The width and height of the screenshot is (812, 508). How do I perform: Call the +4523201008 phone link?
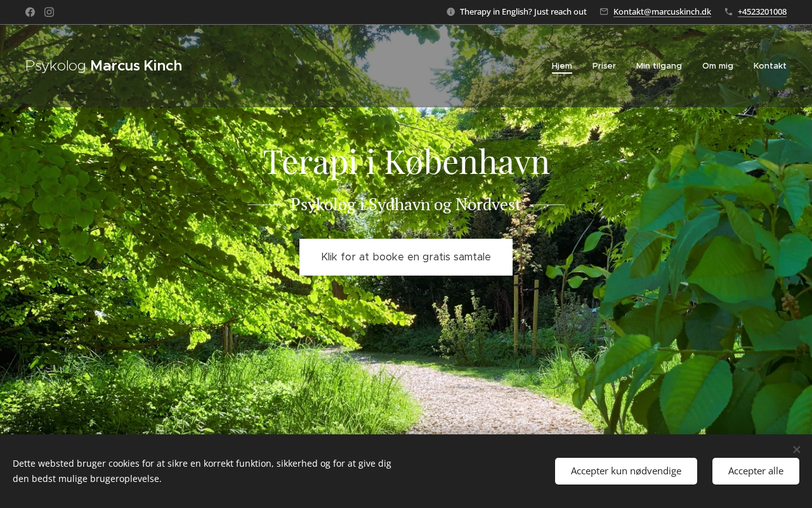tap(762, 11)
